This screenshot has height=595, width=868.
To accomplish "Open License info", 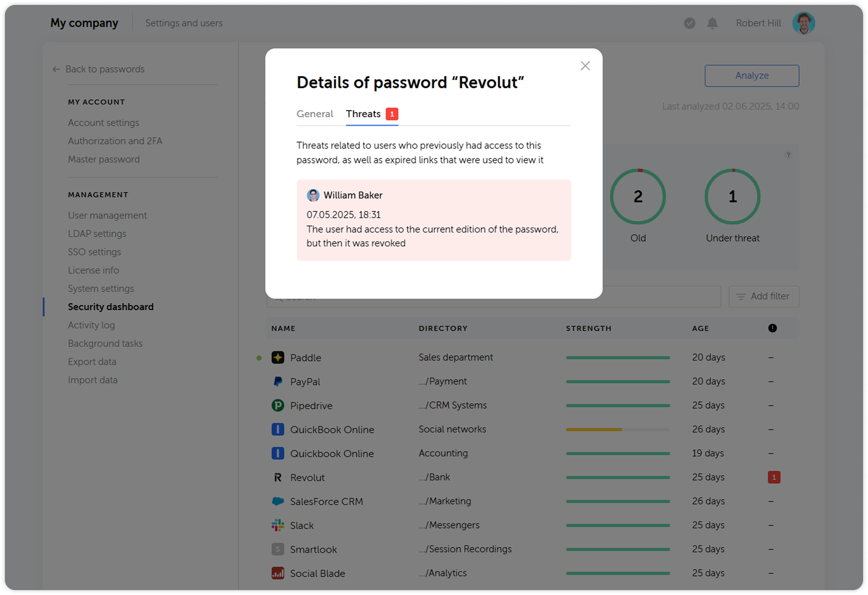I will click(93, 270).
